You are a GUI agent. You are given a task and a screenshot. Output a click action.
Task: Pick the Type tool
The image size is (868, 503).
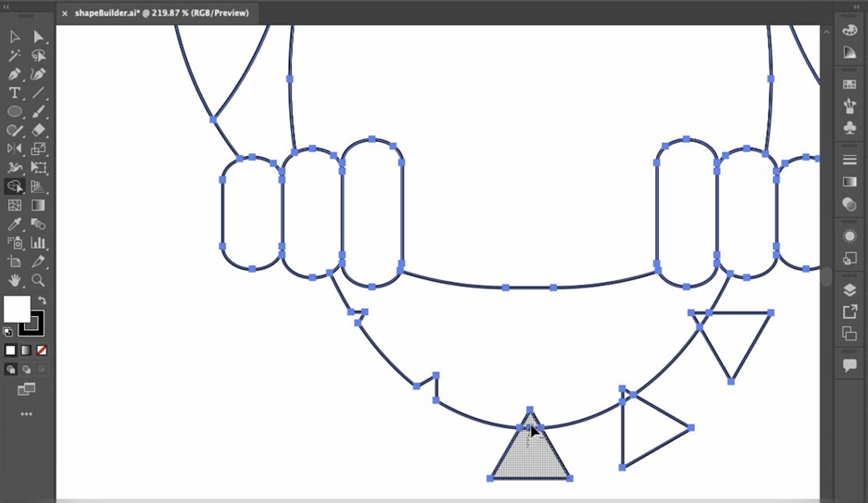click(x=15, y=93)
